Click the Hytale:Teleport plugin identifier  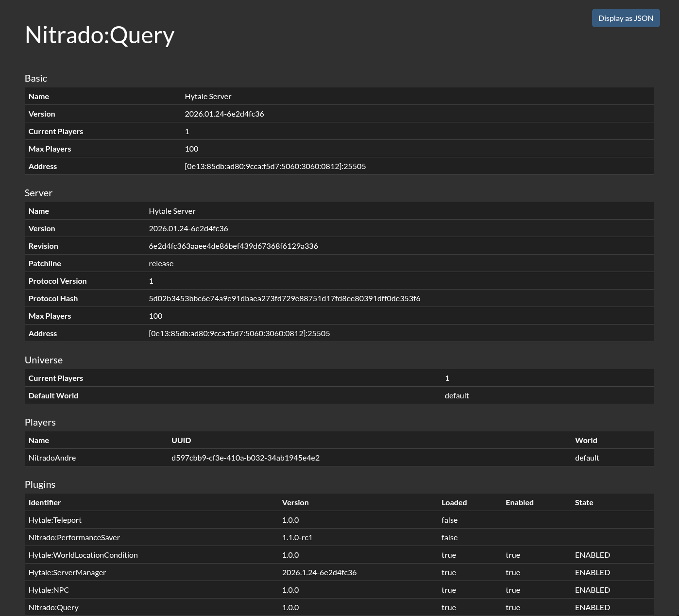55,520
